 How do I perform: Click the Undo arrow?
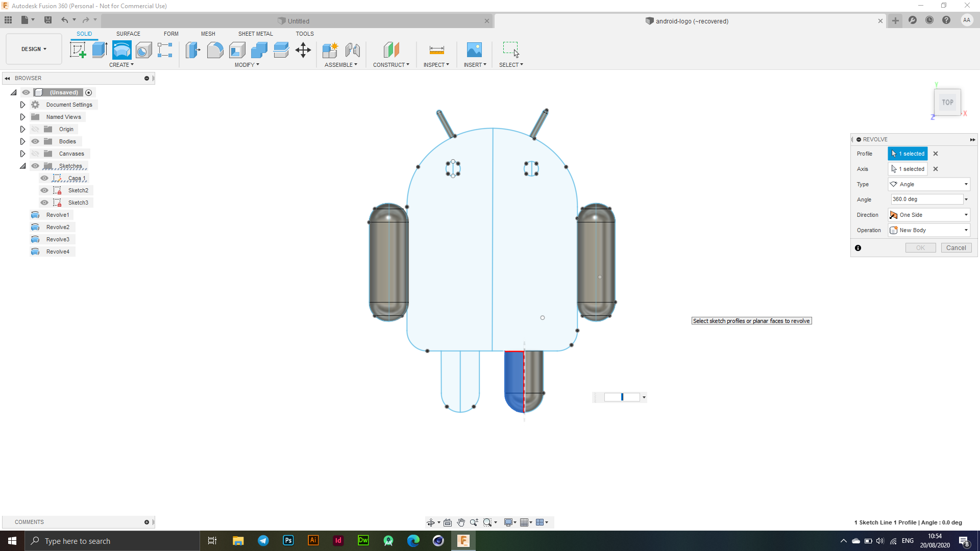click(64, 20)
